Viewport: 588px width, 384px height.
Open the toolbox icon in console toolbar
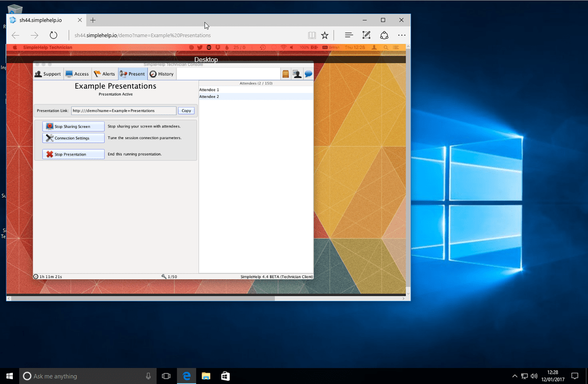click(285, 74)
